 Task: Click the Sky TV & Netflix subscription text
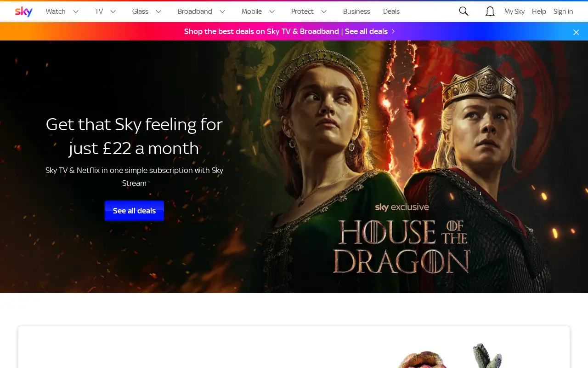pyautogui.click(x=134, y=177)
